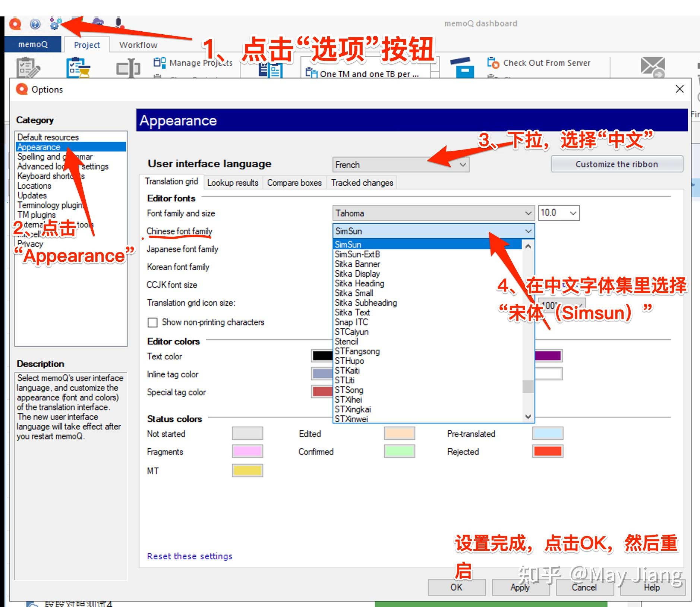Click the Options gear icon in the quick access bar
This screenshot has width=700, height=607.
tap(55, 24)
